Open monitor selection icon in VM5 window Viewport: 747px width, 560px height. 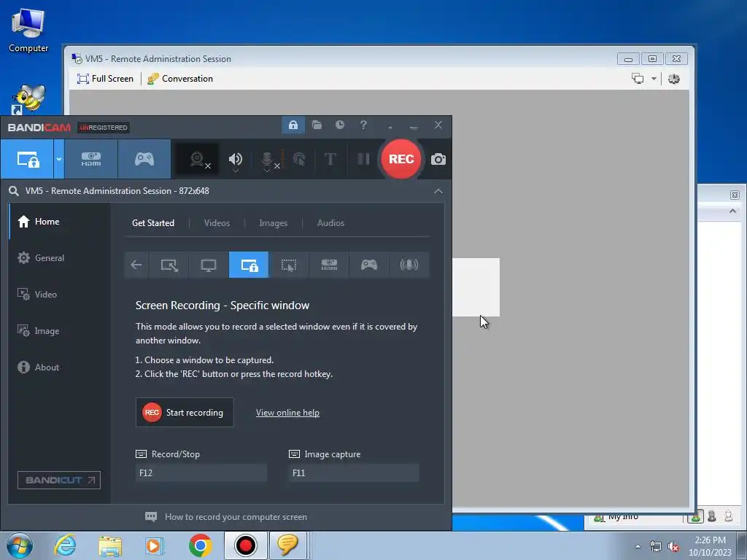tap(638, 79)
